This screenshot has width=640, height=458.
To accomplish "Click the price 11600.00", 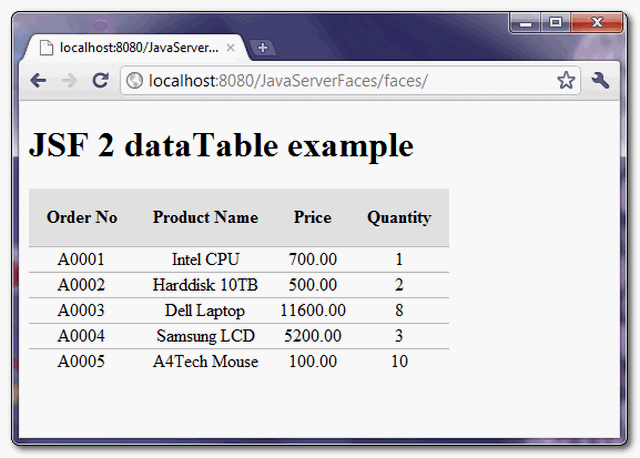I will pos(313,310).
